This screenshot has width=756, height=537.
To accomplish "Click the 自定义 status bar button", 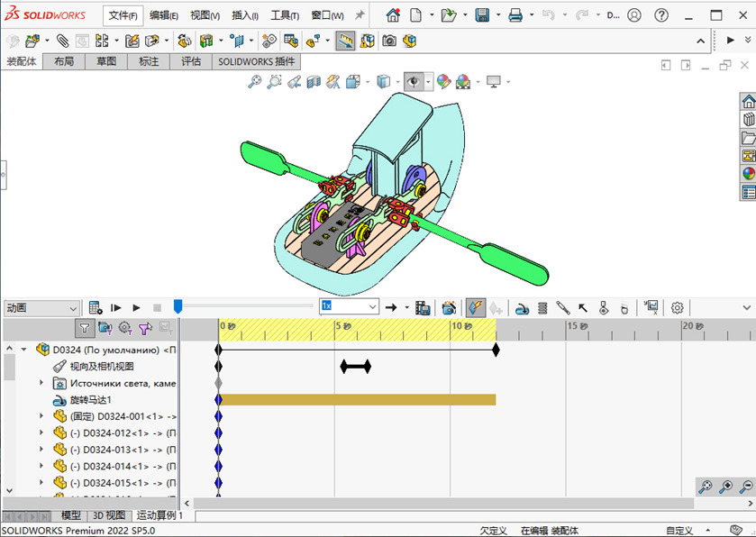I will coord(679,531).
